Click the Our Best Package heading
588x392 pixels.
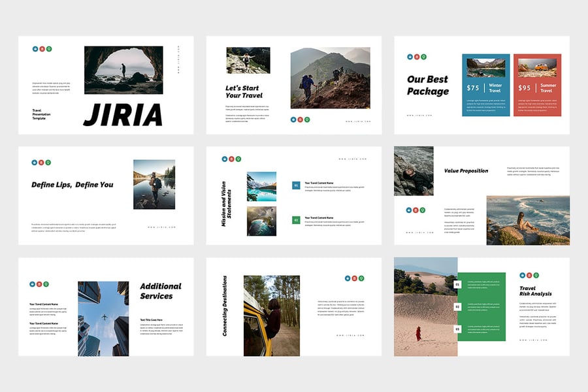[x=428, y=85]
